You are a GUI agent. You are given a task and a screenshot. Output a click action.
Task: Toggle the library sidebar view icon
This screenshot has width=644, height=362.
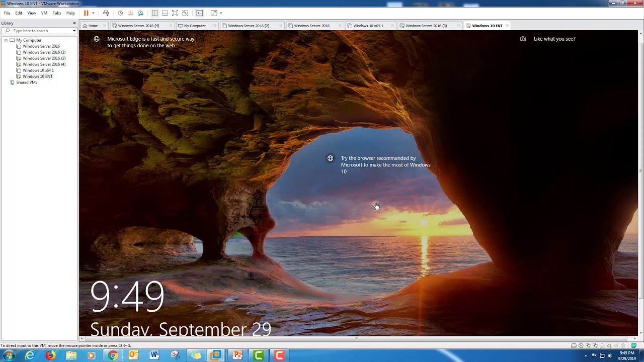tap(155, 13)
